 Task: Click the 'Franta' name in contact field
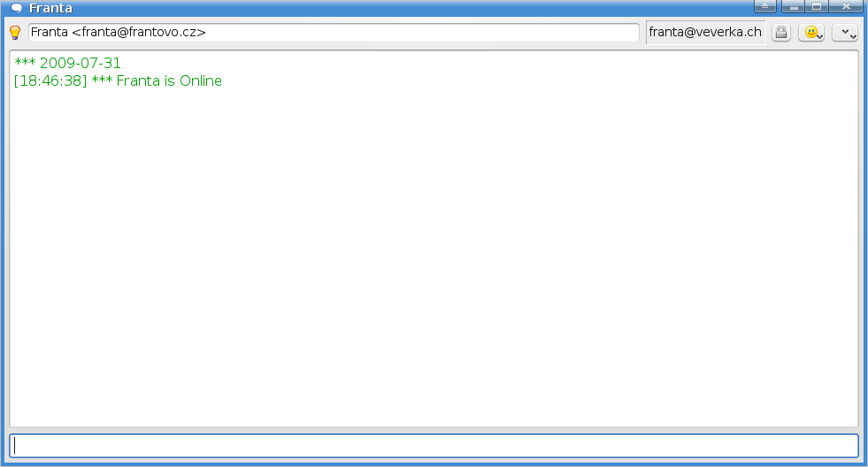click(x=50, y=32)
